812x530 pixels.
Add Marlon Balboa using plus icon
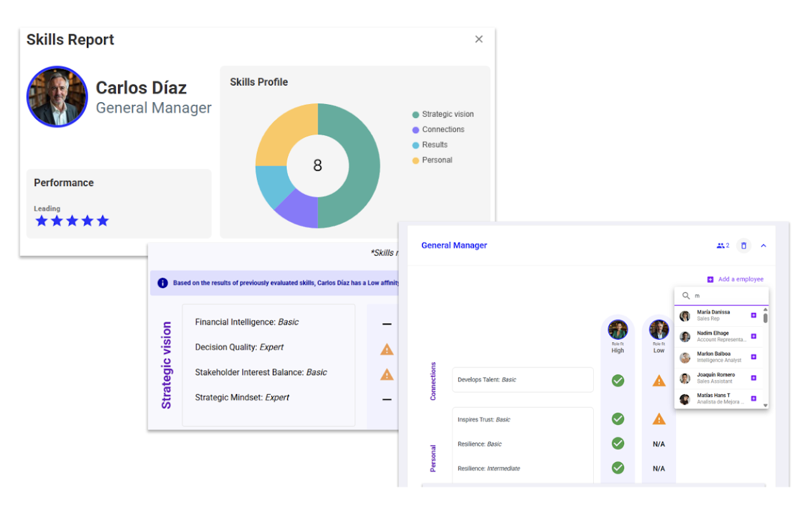(754, 357)
